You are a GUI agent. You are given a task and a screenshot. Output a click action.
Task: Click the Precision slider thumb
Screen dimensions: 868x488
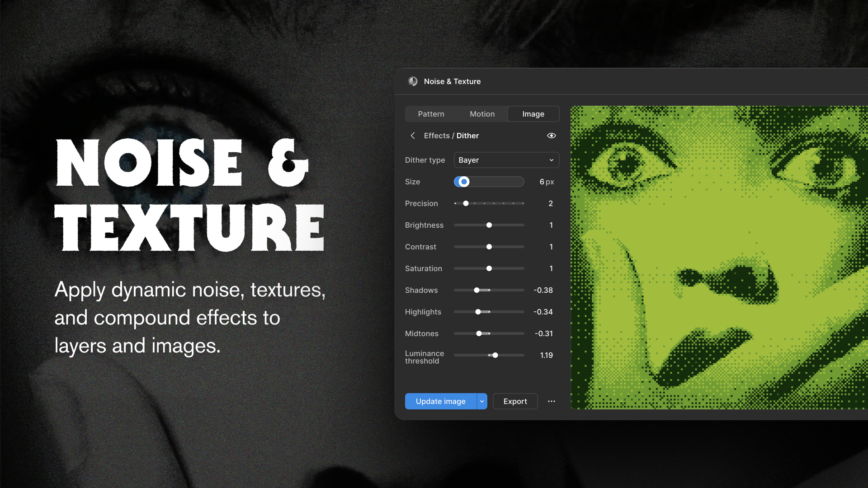click(x=466, y=203)
